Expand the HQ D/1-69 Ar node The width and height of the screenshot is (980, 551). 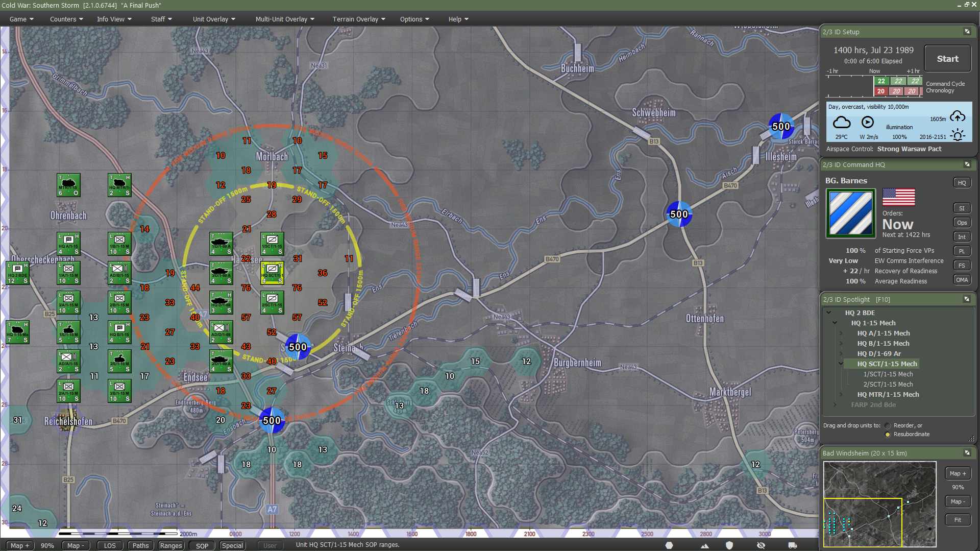tap(841, 353)
